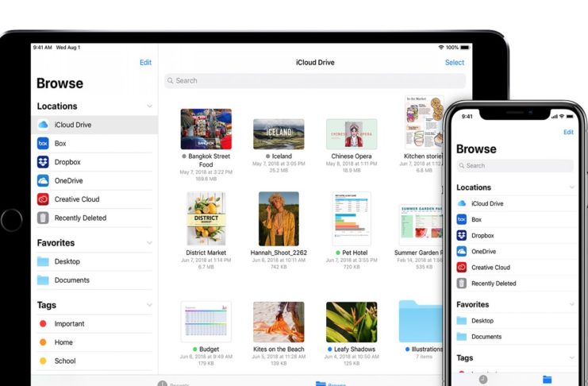Tap the Desktop folder icon on iPhone

(462, 321)
